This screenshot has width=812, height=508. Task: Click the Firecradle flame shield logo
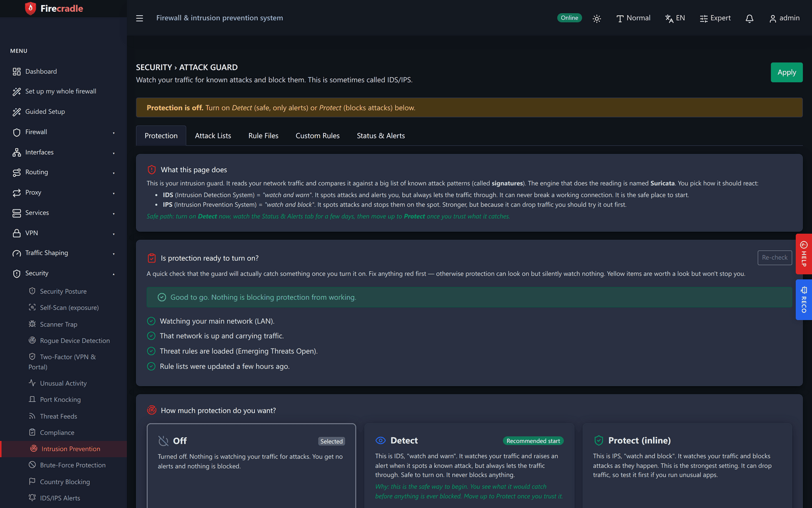click(x=30, y=9)
